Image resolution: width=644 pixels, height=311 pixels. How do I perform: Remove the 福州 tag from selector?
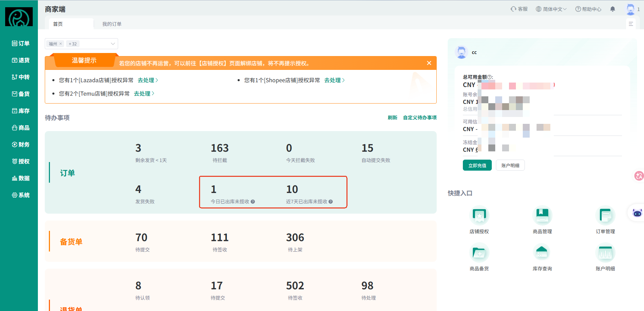tap(61, 44)
